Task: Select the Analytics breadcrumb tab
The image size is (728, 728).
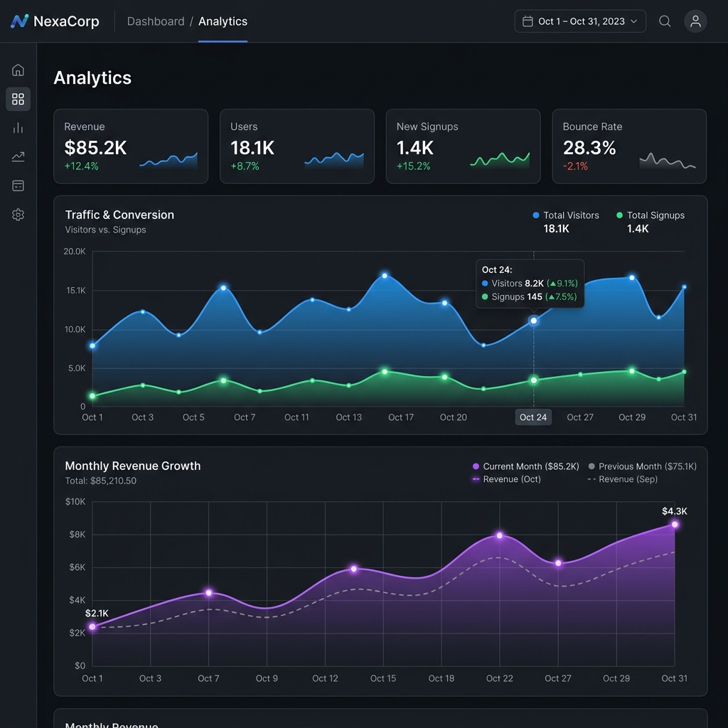Action: tap(223, 21)
